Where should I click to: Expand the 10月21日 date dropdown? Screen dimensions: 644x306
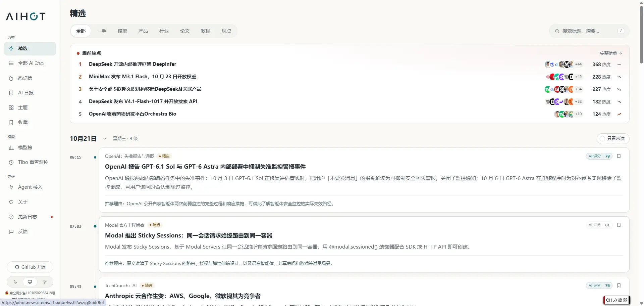click(105, 139)
